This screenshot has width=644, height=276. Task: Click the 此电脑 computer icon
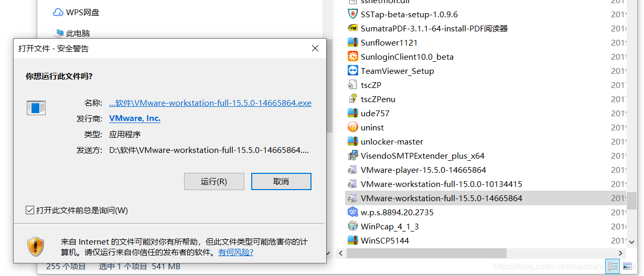58,33
